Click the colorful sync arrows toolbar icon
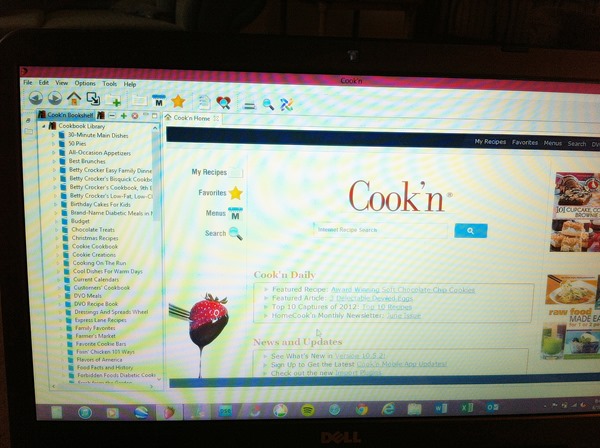 286,104
